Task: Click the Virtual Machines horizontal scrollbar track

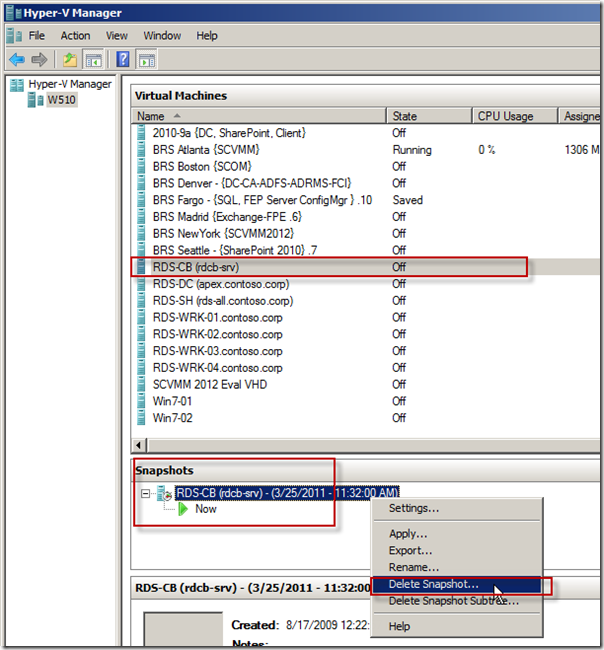Action: coord(373,446)
